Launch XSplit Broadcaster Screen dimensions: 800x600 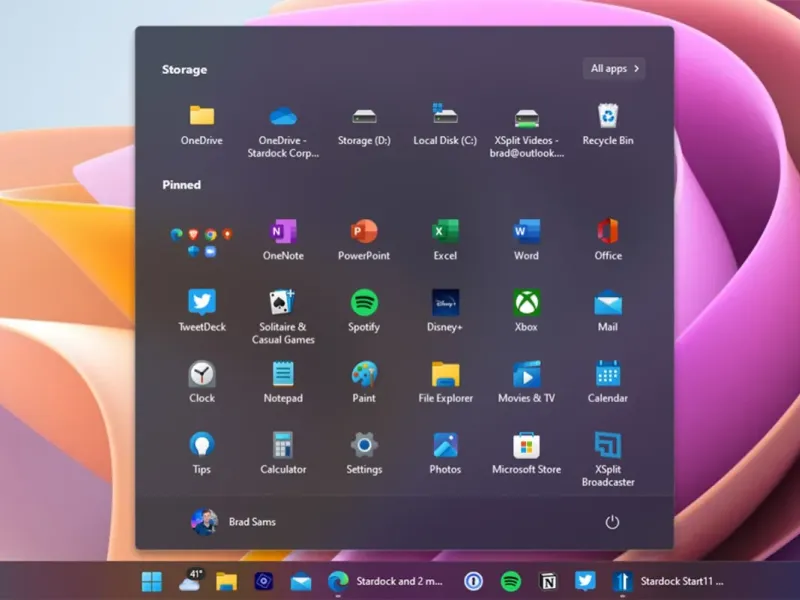pyautogui.click(x=608, y=460)
